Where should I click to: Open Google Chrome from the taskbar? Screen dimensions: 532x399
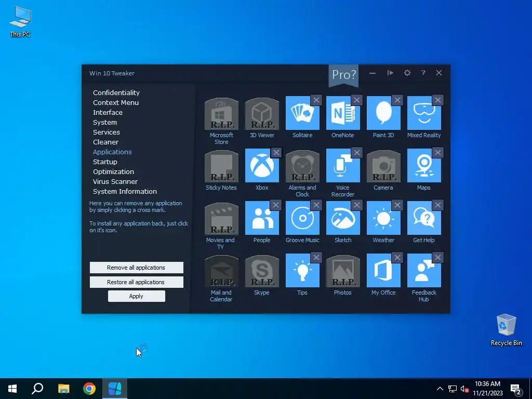pos(89,389)
